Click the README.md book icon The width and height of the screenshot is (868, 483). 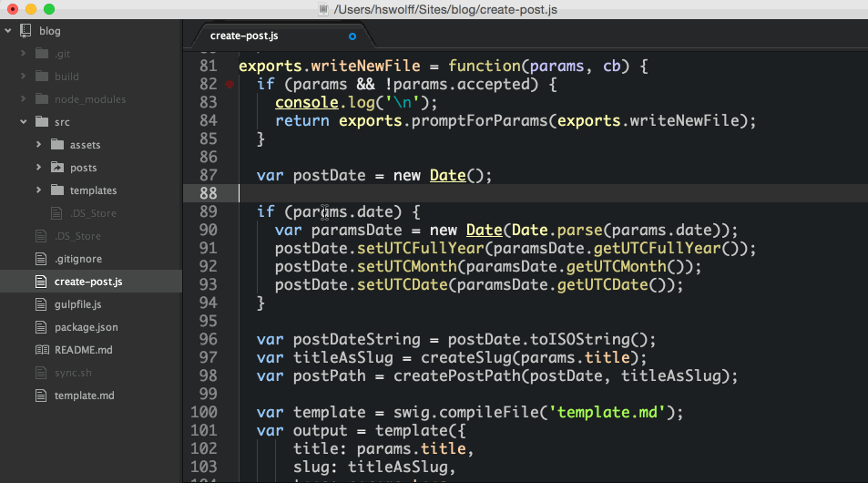[41, 350]
